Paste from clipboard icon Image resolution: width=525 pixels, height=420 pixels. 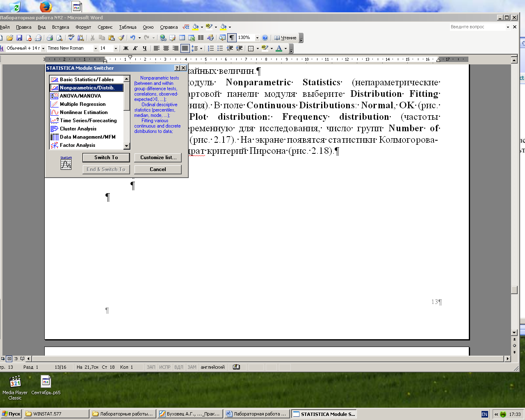coord(111,38)
